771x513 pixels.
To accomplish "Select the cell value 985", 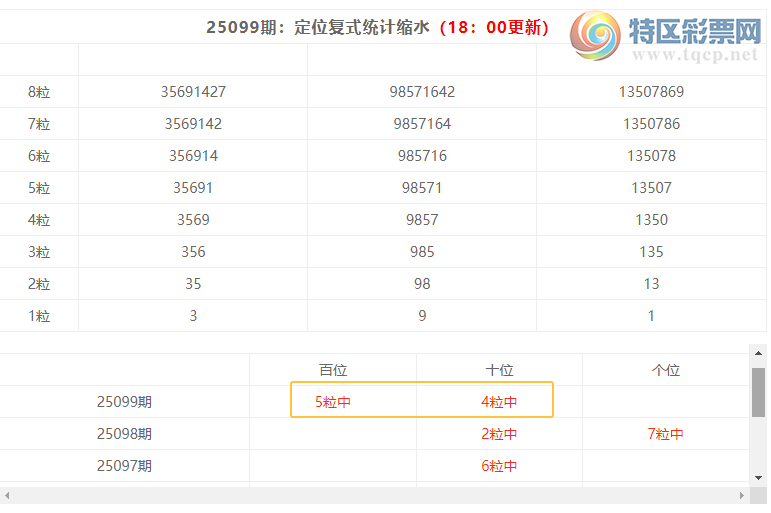I will point(422,252).
